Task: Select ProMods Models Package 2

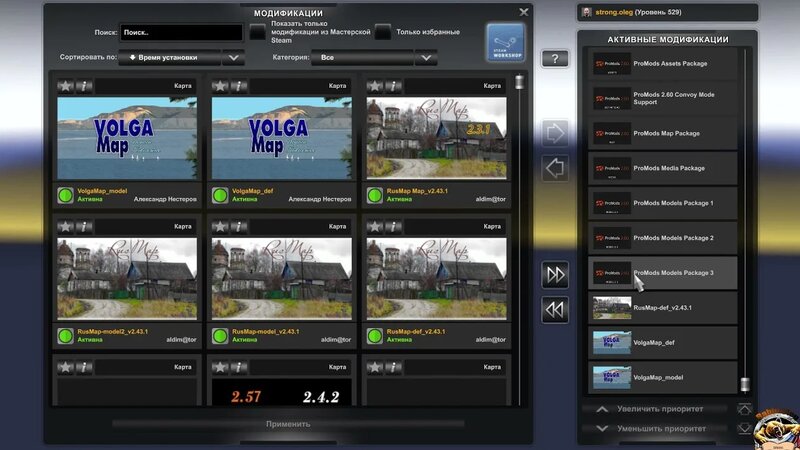Action: (663, 238)
